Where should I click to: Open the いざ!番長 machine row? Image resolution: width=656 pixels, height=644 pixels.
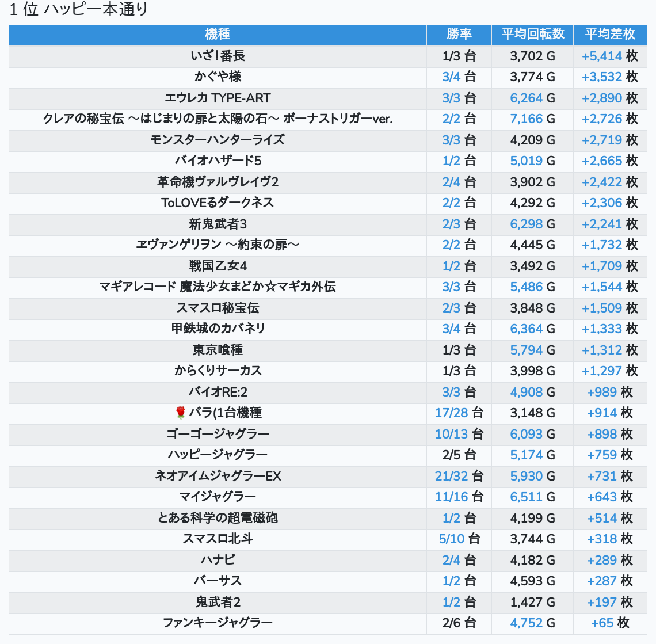(x=218, y=56)
